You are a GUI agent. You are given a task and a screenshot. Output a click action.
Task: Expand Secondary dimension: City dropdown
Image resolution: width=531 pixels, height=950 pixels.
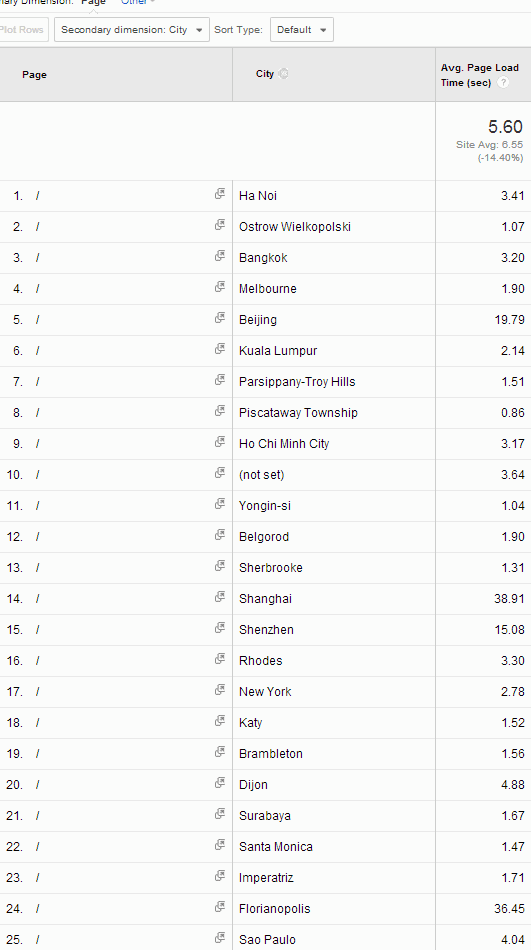click(132, 30)
